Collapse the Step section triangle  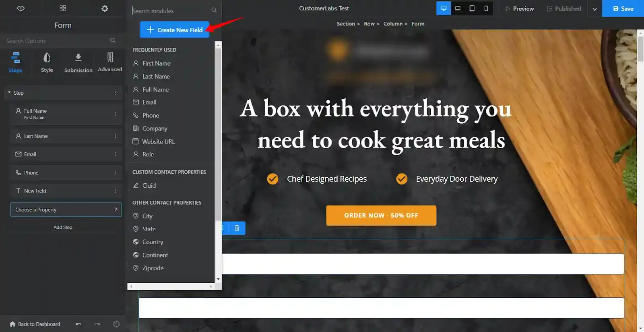pos(9,92)
